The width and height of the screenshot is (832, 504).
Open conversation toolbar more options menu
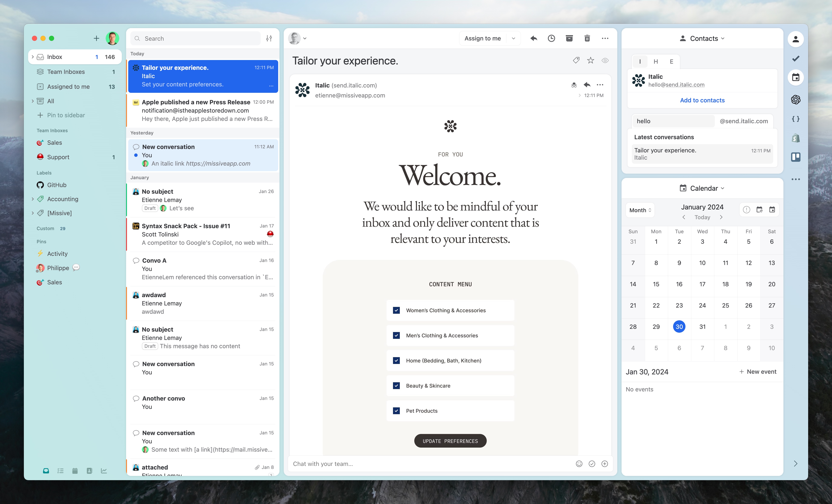pyautogui.click(x=605, y=39)
